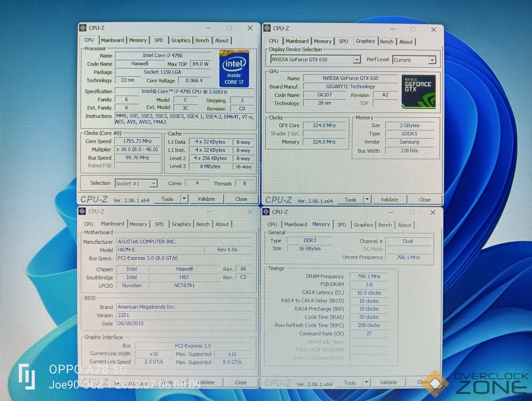The height and width of the screenshot is (401, 532).
Task: Open the Display Device Selection dropdown
Action: (356, 60)
